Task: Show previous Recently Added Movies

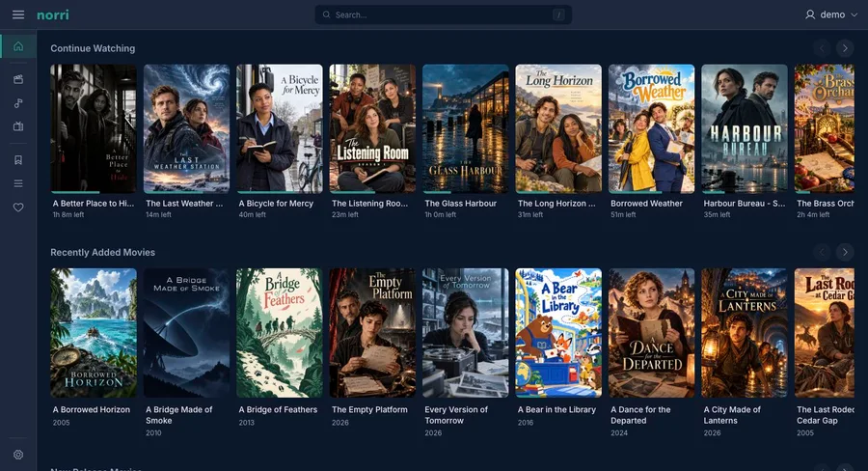Action: tap(822, 252)
